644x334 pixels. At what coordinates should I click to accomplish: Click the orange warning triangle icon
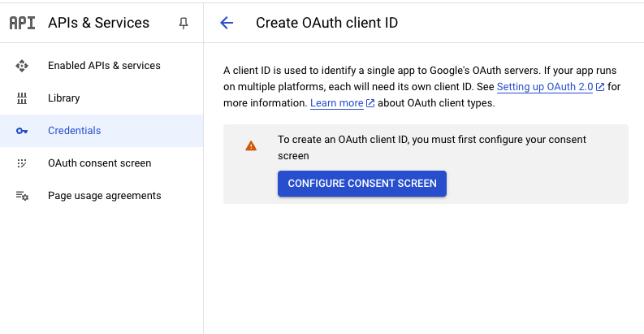pyautogui.click(x=251, y=145)
